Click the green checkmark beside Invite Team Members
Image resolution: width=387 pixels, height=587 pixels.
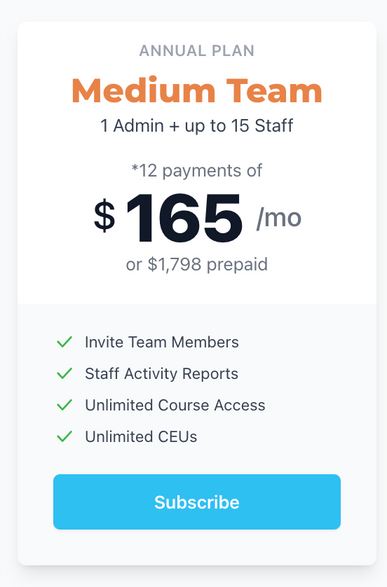[64, 342]
